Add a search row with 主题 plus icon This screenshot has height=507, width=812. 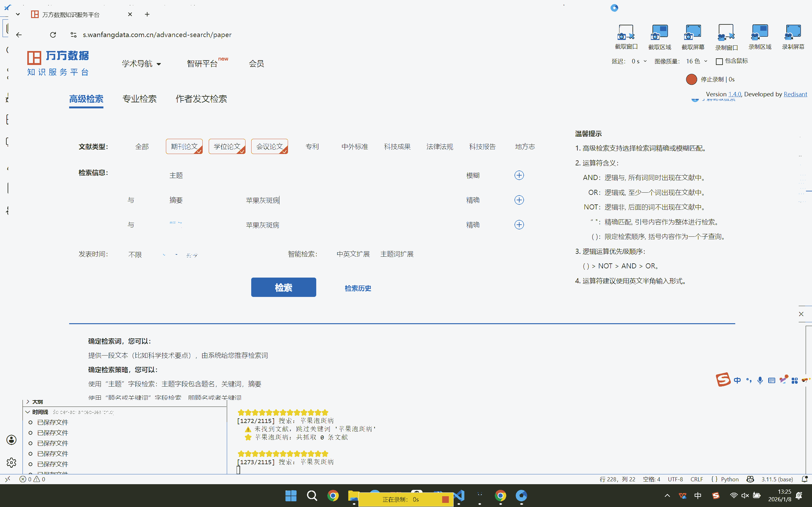(519, 175)
